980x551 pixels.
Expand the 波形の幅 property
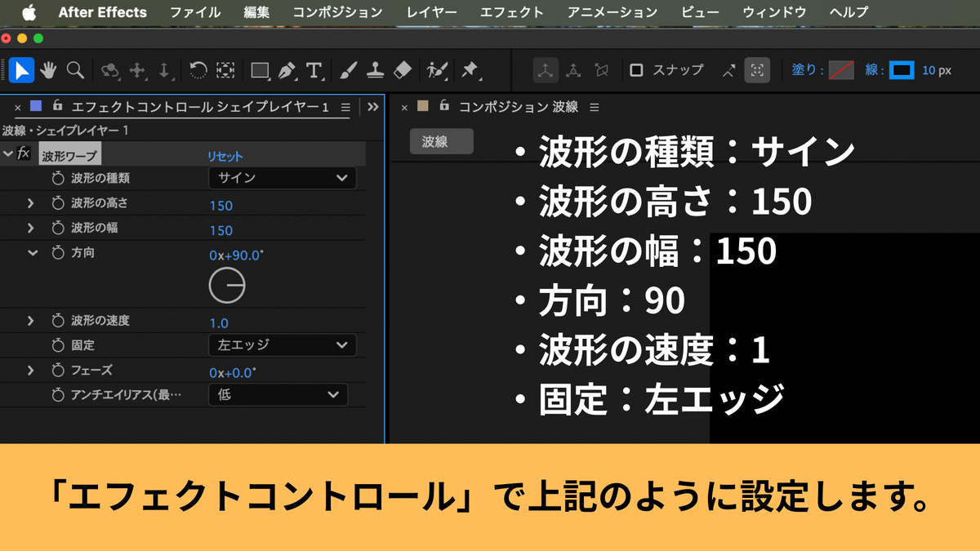click(31, 228)
